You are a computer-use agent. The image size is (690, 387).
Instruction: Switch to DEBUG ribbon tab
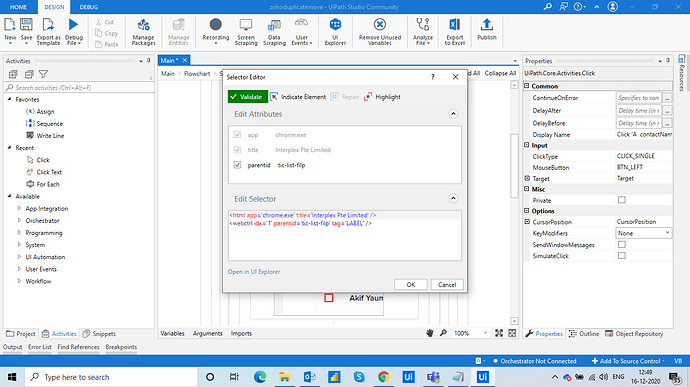click(89, 7)
